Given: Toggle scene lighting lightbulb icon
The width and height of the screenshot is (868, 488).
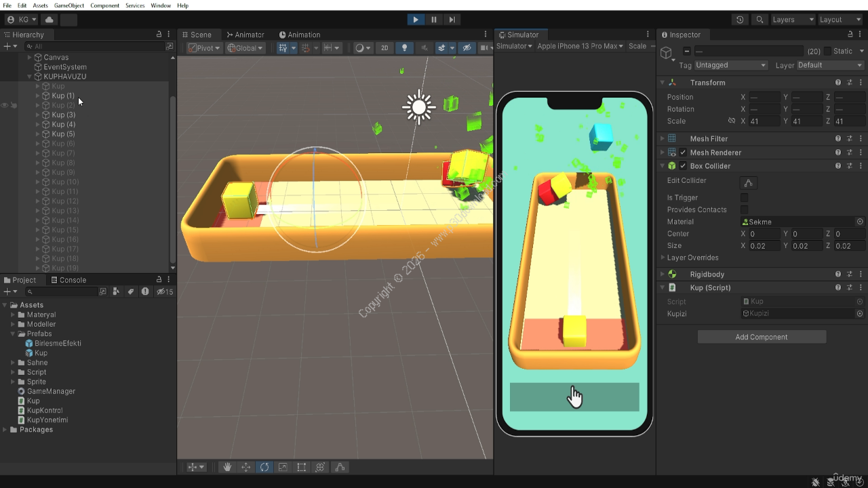Looking at the screenshot, I should [405, 47].
